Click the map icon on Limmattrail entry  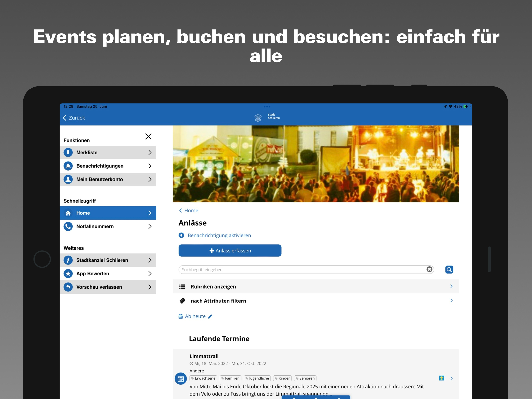442,378
